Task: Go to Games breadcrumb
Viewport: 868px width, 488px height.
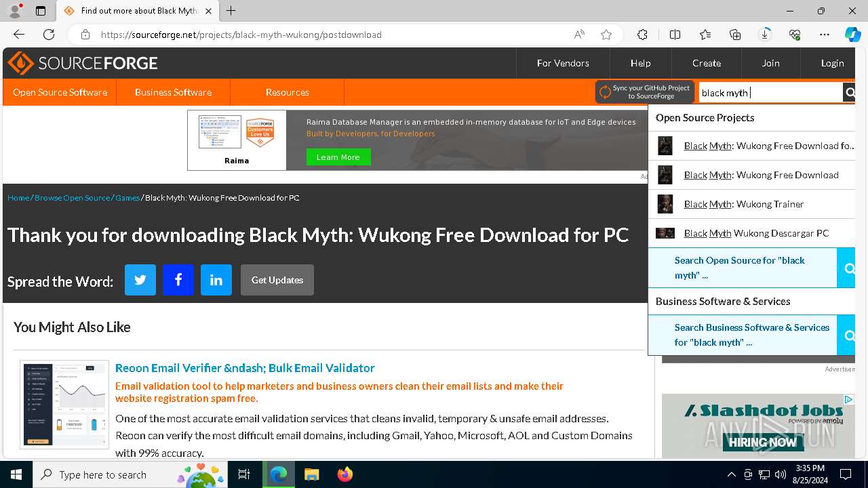Action: 127,198
